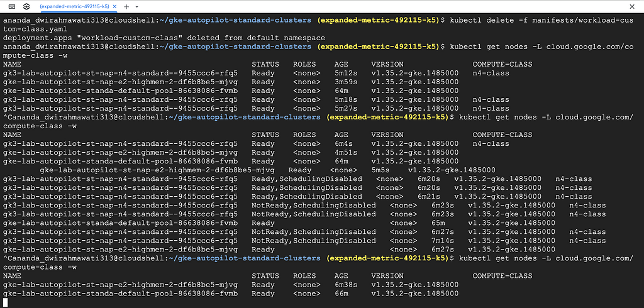Click the default-pool node name aged 66m
Viewport: 644px width, 308px height.
click(x=120, y=294)
